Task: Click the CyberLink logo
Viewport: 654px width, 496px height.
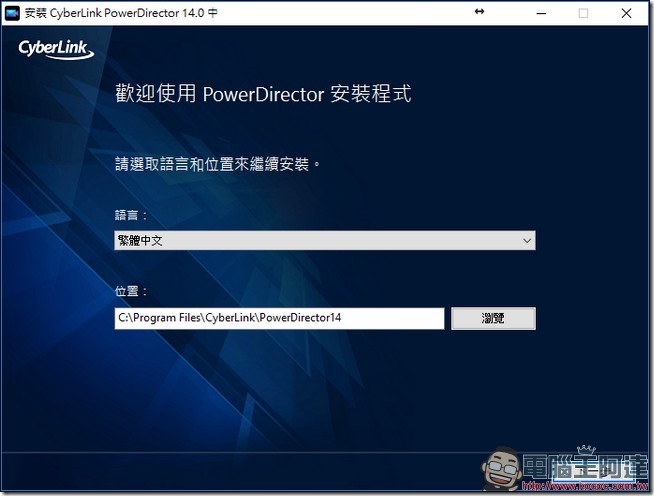Action: (56, 49)
